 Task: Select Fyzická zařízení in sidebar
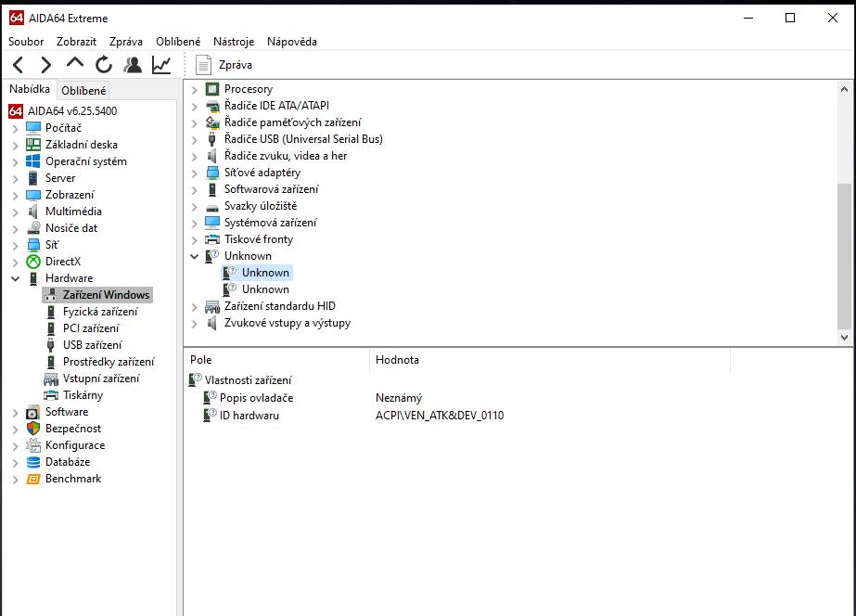pyautogui.click(x=100, y=312)
